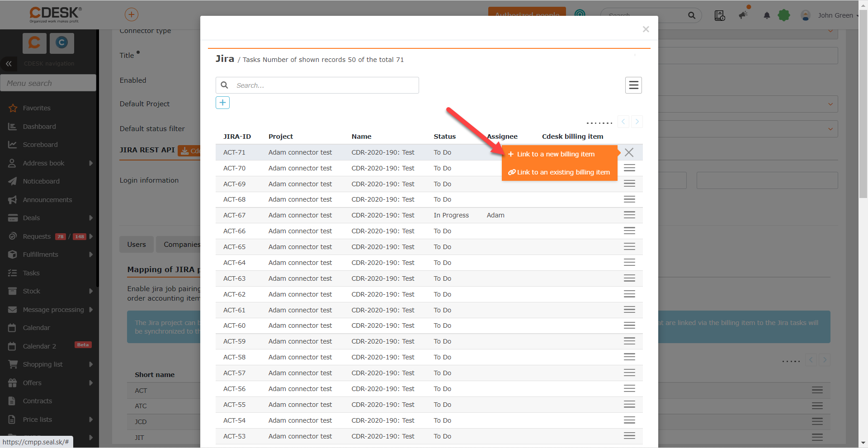Screen dimensions: 868x448
Task: Close the ACT-71 row context menu
Action: [629, 152]
